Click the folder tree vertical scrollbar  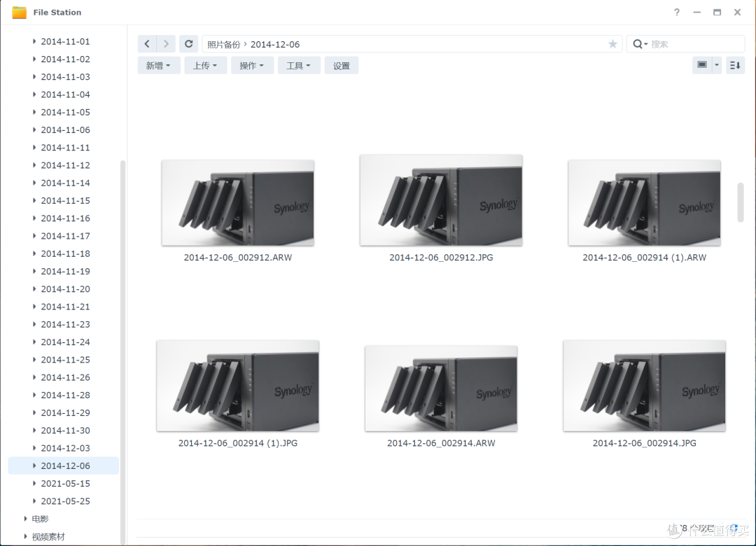tap(122, 352)
